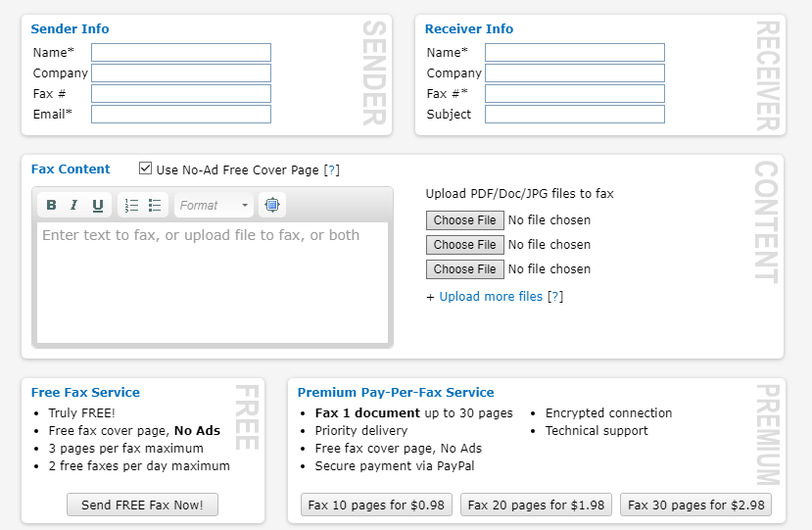Image resolution: width=812 pixels, height=530 pixels.
Task: Click inside the fax text content area
Action: click(213, 284)
